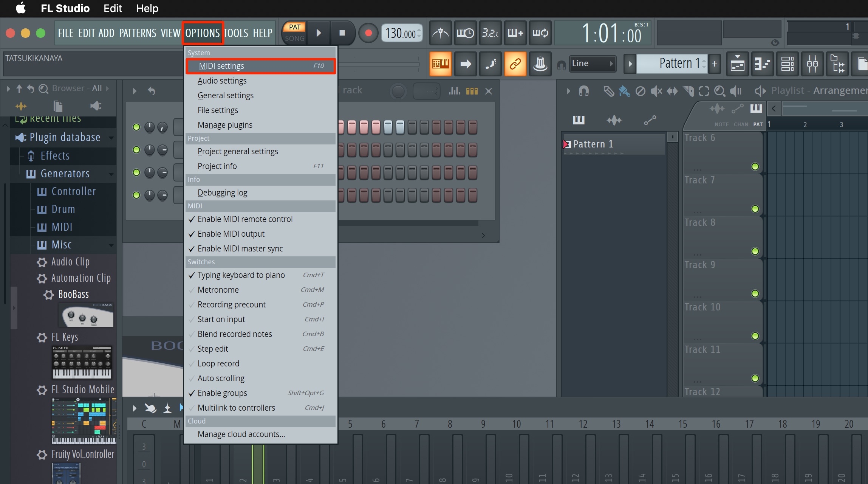The image size is (868, 484).
Task: Stop playback with the stop button
Action: coord(342,33)
